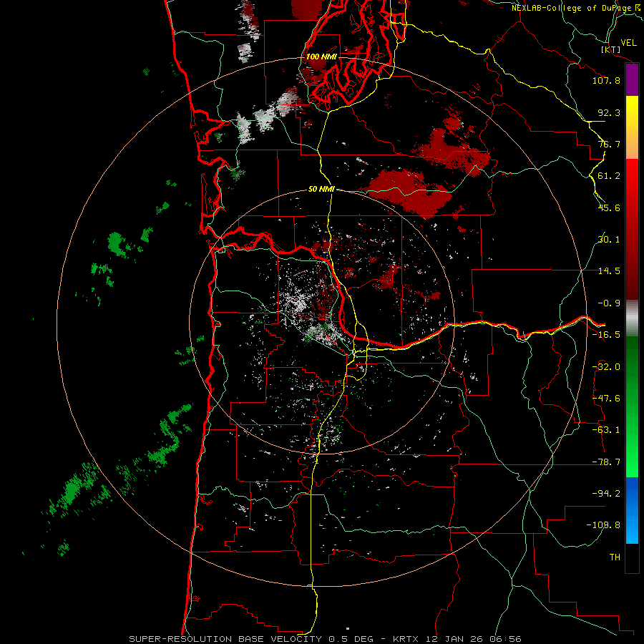Click the 61.2 velocity scale value
Image resolution: width=644 pixels, height=644 pixels.
609,176
